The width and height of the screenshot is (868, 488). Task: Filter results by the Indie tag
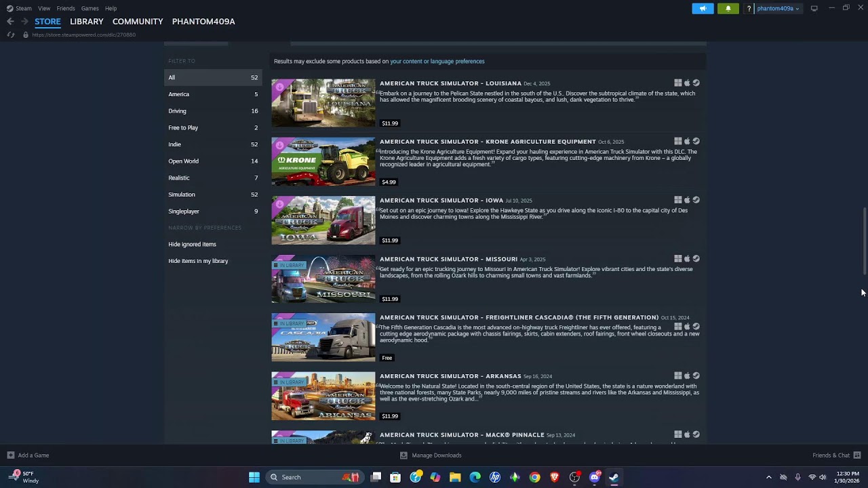click(x=213, y=144)
